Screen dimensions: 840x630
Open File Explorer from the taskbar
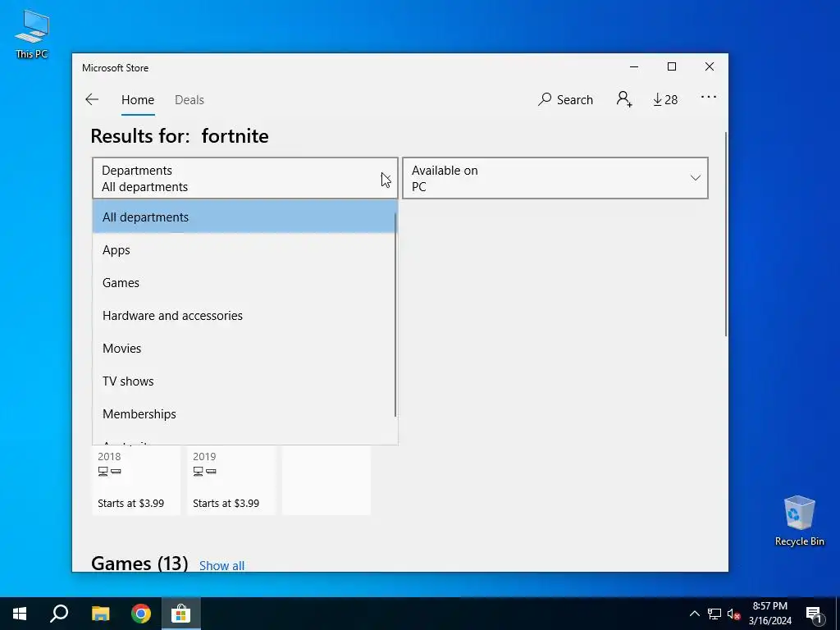pos(100,614)
